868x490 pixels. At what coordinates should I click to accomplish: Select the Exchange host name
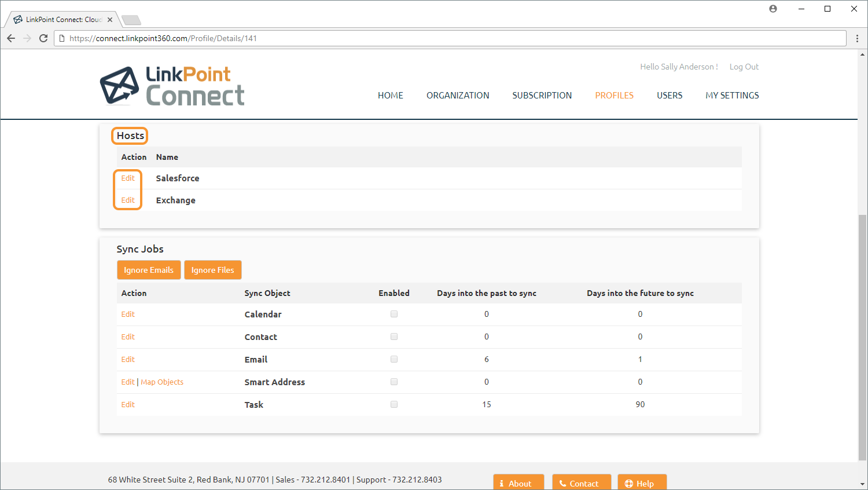(x=176, y=200)
